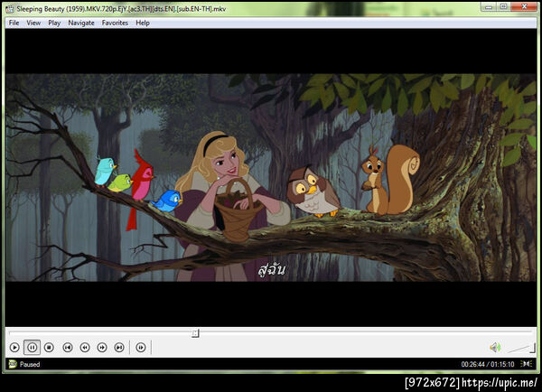
Task: Skip to next chapter or file
Action: [119, 347]
